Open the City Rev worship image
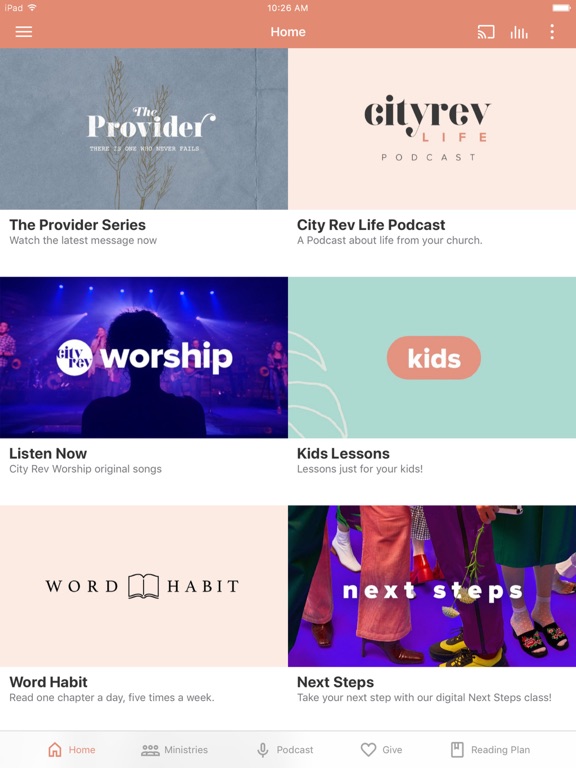This screenshot has height=768, width=576. pyautogui.click(x=144, y=358)
